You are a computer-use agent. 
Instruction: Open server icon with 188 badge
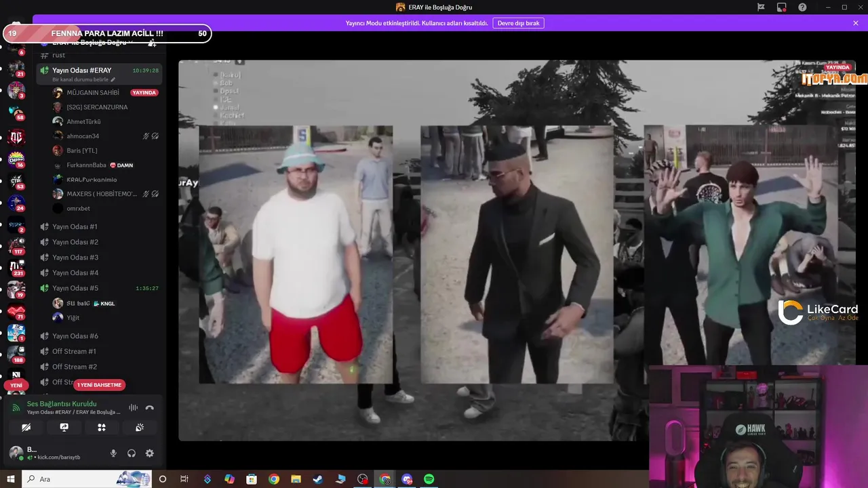(x=16, y=354)
